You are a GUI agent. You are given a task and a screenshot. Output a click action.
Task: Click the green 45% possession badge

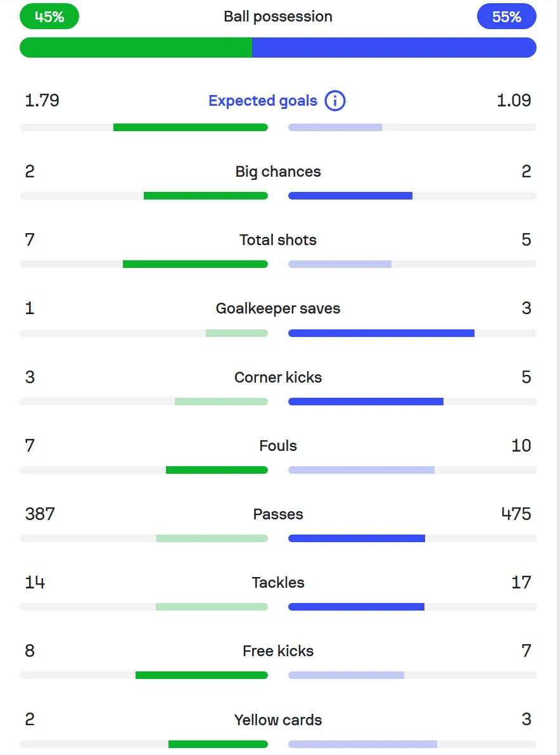coord(49,16)
